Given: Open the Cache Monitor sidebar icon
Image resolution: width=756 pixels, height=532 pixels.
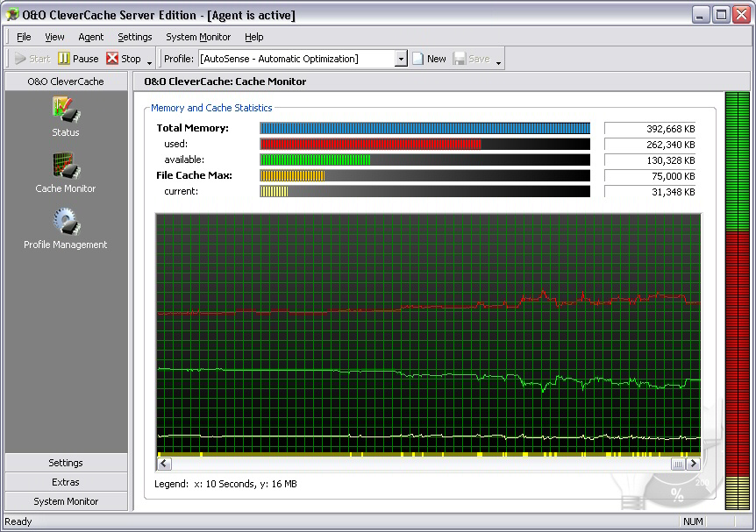Looking at the screenshot, I should [66, 166].
